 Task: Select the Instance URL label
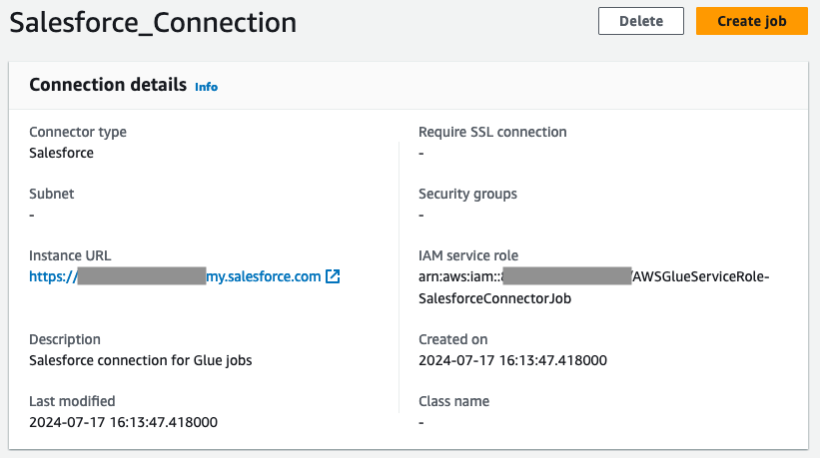(x=70, y=255)
